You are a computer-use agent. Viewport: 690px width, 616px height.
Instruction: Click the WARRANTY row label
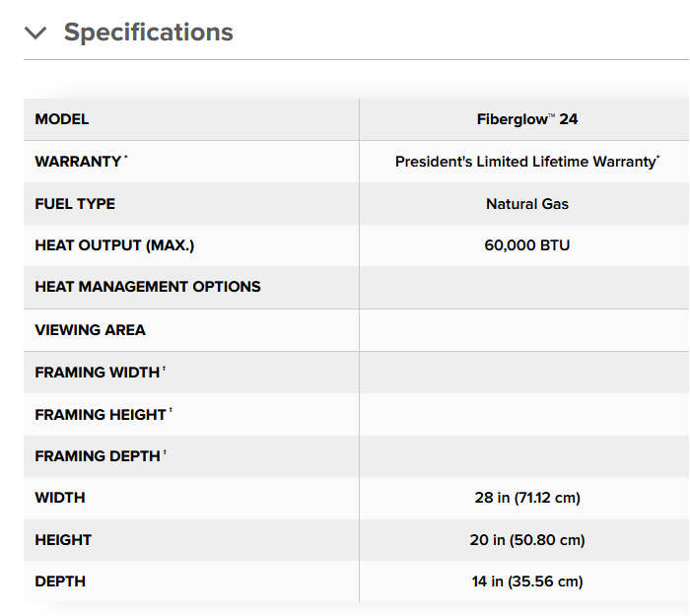[78, 162]
